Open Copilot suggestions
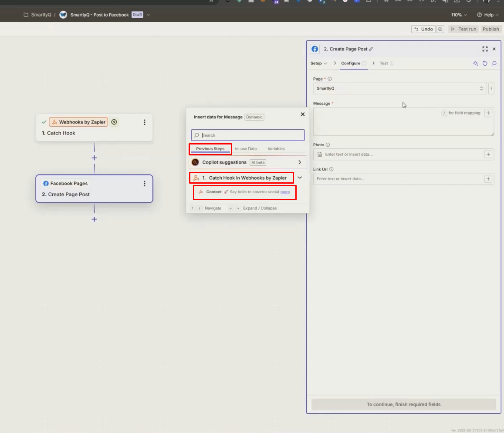Screen dimensions: 504x433 click(x=248, y=162)
